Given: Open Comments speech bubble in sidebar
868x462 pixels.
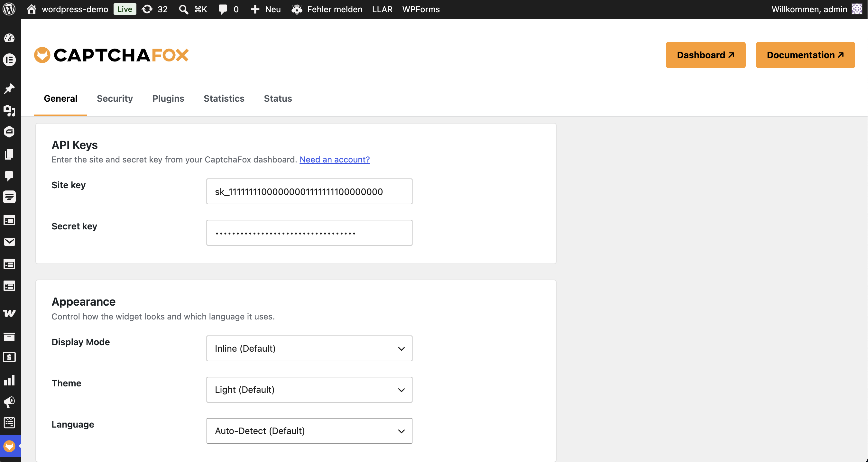Looking at the screenshot, I should pos(9,176).
